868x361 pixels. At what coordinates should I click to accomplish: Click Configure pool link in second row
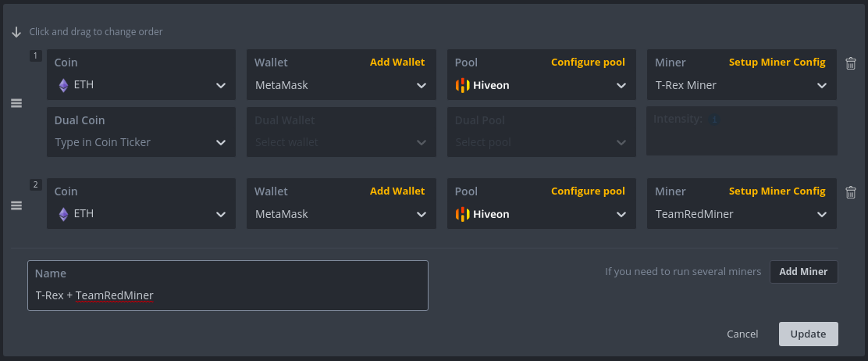point(588,191)
